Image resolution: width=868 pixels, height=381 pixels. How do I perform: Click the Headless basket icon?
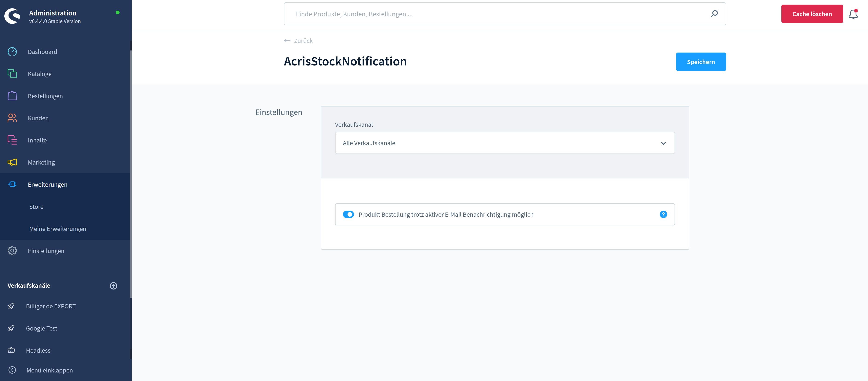coord(11,350)
